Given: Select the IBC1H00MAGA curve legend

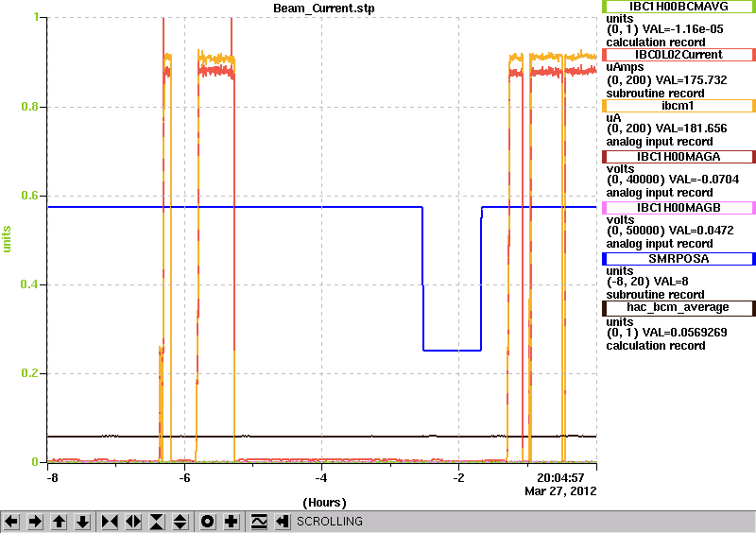Looking at the screenshot, I should 679,157.
